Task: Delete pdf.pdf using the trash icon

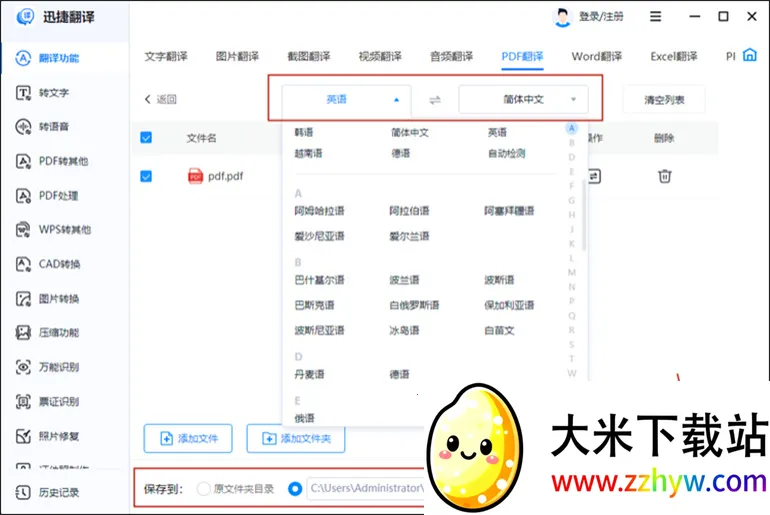Action: click(664, 176)
